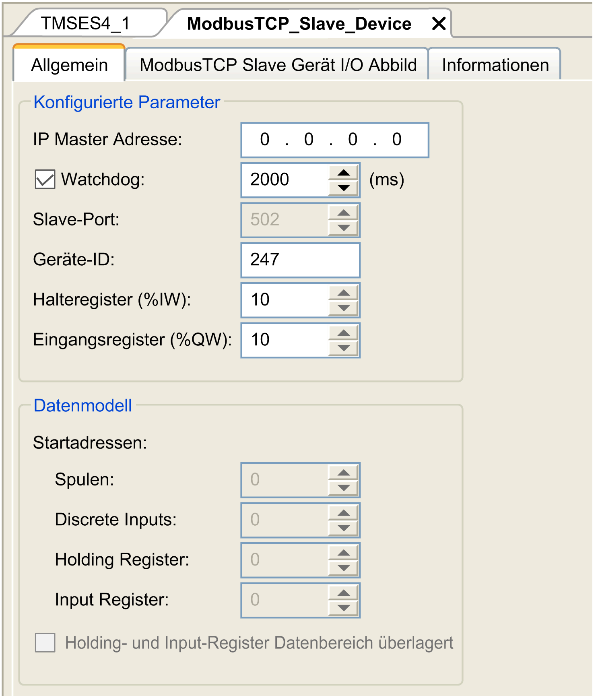This screenshot has height=700, width=598.
Task: Close the ModbusTCP_Slave_Device tab
Action: (438, 24)
